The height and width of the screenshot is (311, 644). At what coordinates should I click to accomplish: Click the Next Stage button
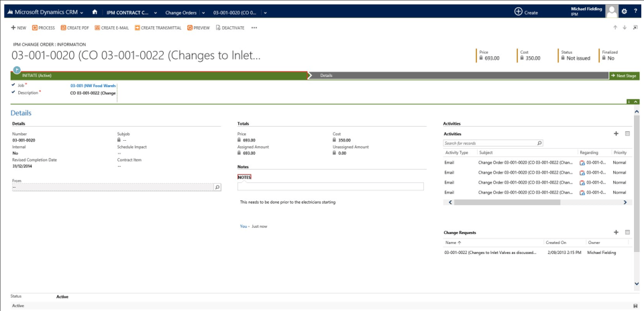point(625,76)
